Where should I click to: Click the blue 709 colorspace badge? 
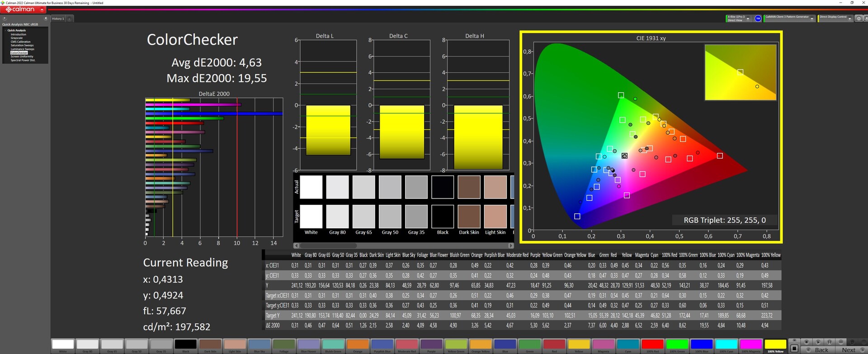pos(758,19)
